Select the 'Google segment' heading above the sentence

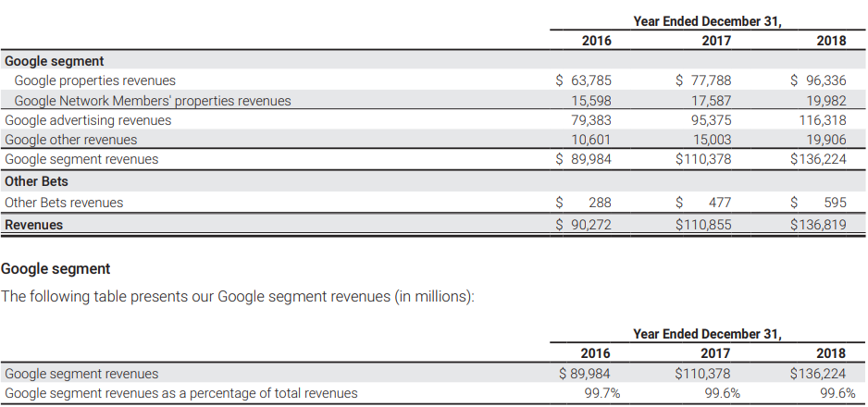point(56,269)
